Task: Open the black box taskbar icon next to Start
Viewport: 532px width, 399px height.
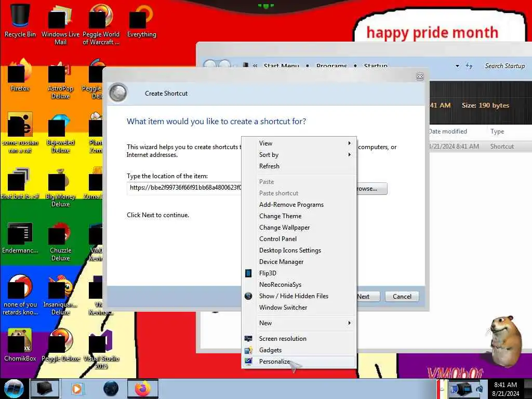Action: (45, 389)
